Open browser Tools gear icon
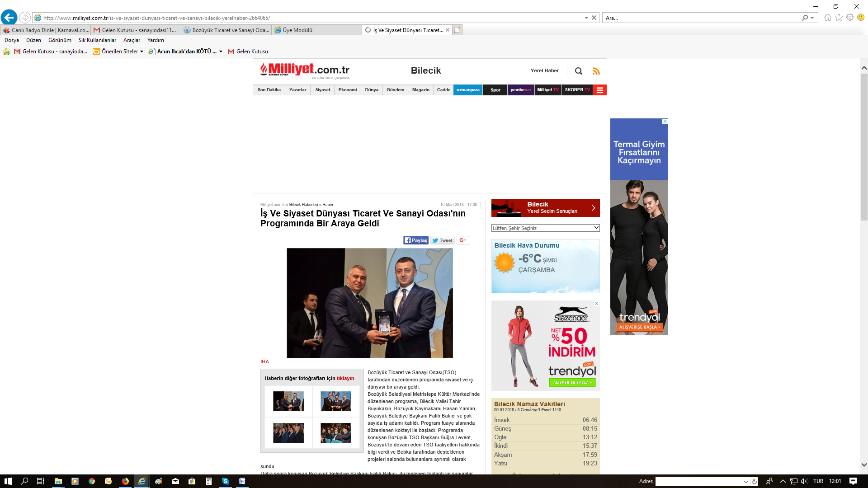This screenshot has height=488, width=868. coord(850,17)
